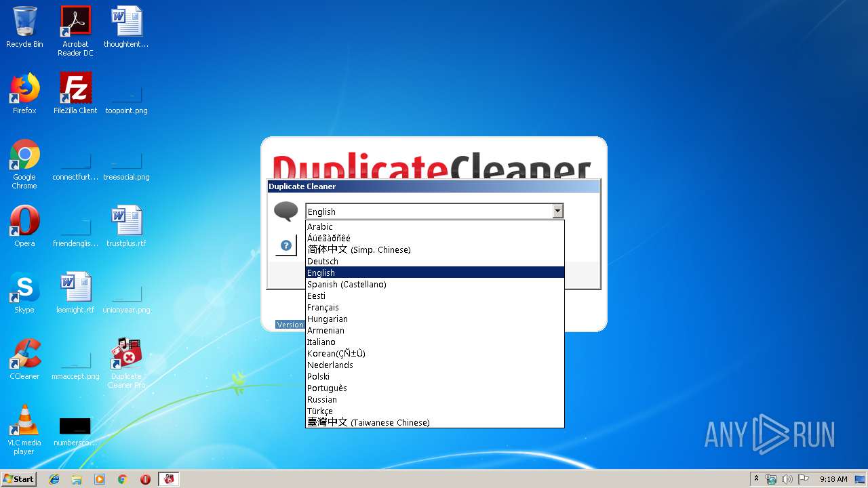Select Polski language option
Image resolution: width=868 pixels, height=488 pixels.
pos(435,376)
